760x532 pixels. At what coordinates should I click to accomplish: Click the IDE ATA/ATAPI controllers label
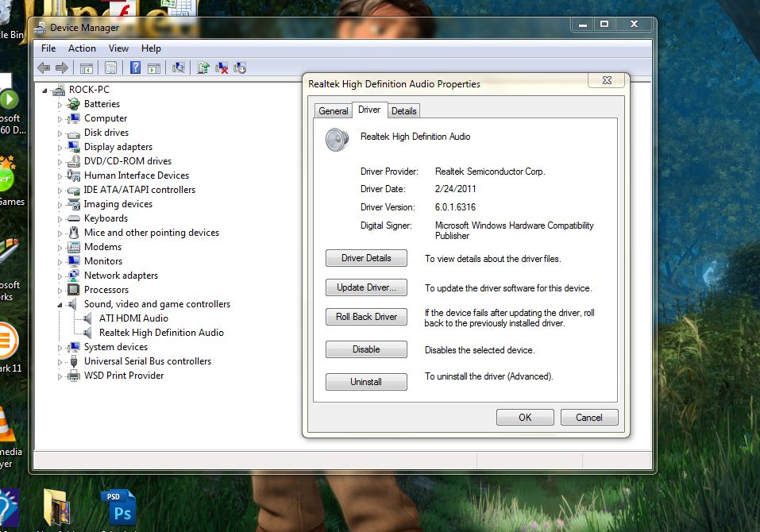(140, 190)
